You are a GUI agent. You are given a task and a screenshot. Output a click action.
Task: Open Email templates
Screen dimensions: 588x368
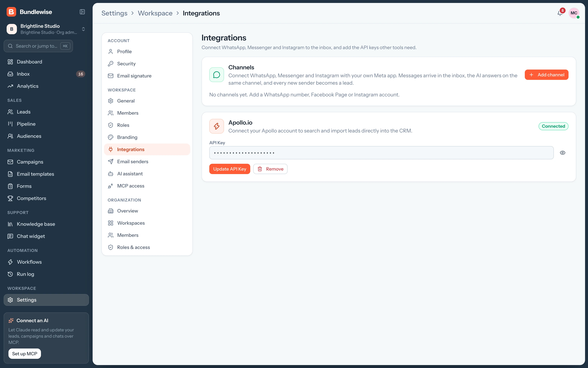coord(46,174)
